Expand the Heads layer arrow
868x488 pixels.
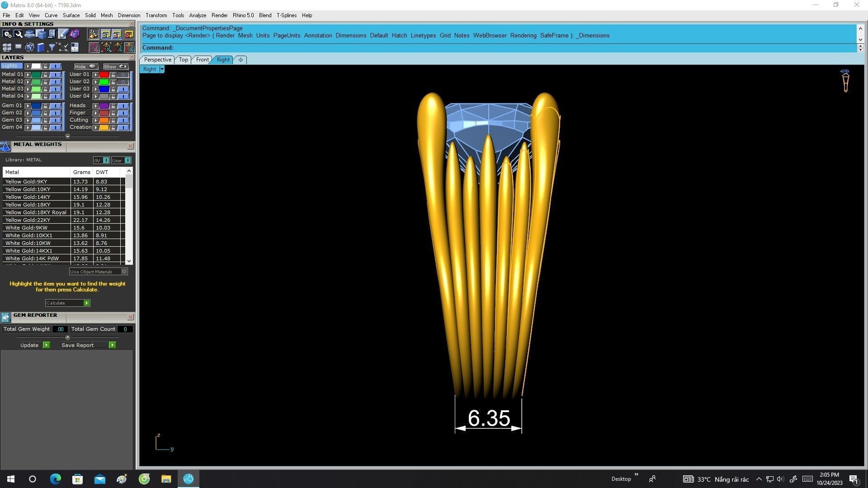click(95, 106)
